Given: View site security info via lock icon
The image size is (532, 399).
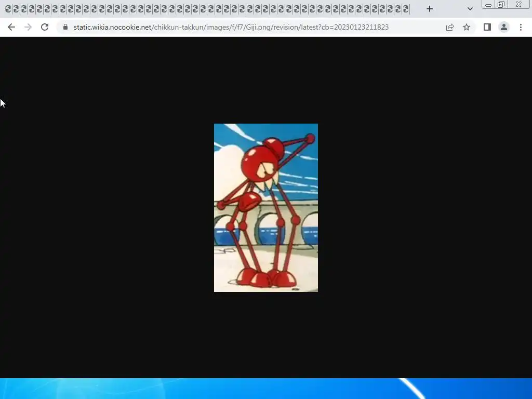Looking at the screenshot, I should coord(65,27).
